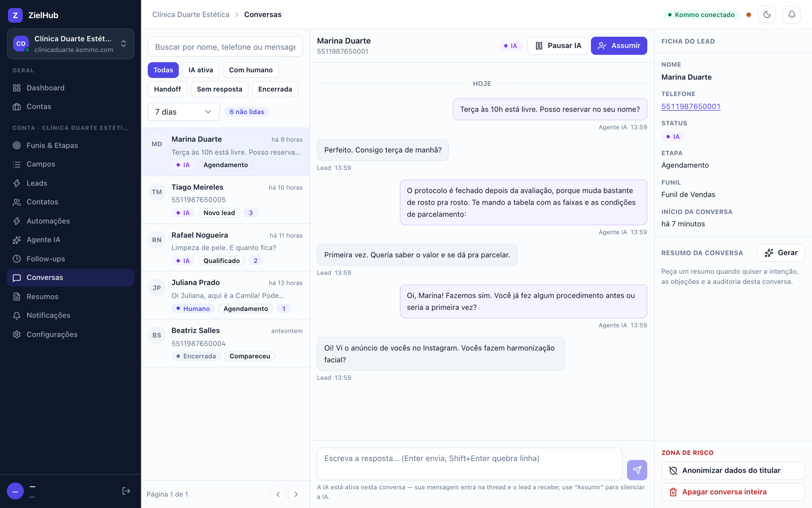Click the Assumir button
The width and height of the screenshot is (812, 508).
tap(619, 46)
